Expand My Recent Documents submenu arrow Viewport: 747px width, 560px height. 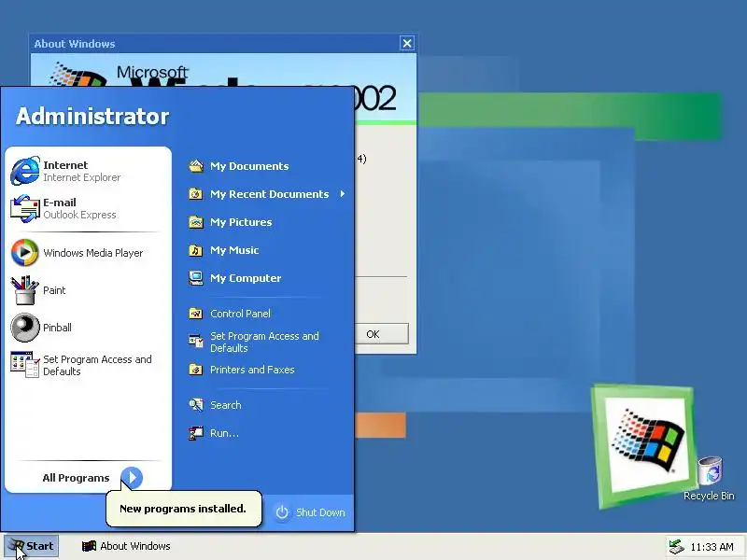pyautogui.click(x=343, y=194)
